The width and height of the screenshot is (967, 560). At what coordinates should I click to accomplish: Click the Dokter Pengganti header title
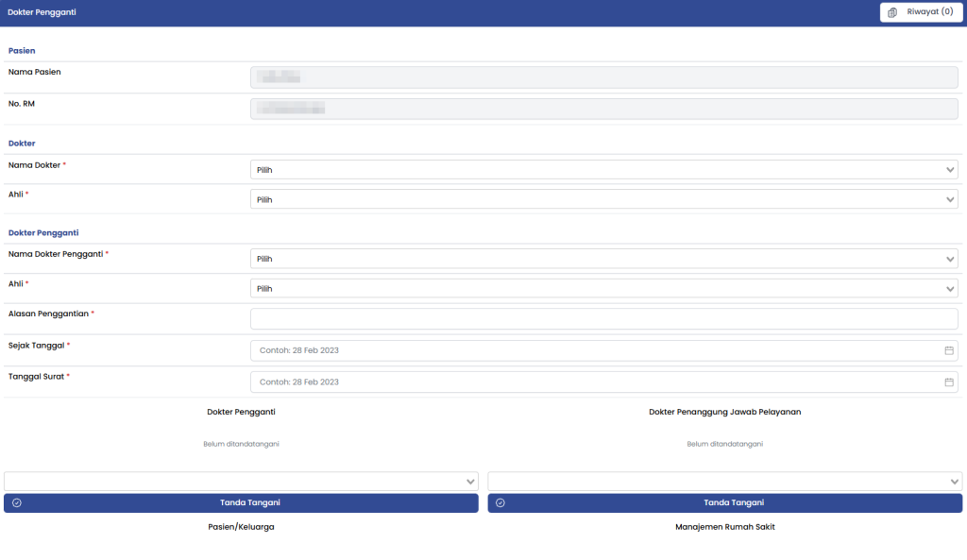point(42,13)
